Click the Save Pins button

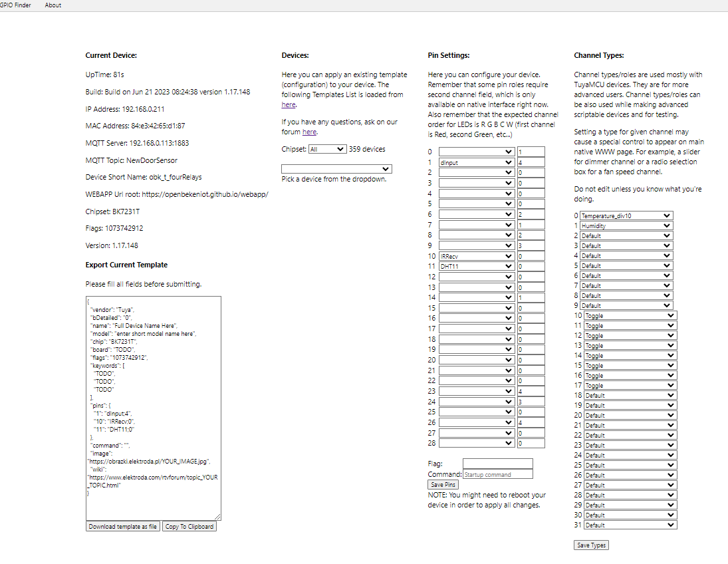(443, 485)
